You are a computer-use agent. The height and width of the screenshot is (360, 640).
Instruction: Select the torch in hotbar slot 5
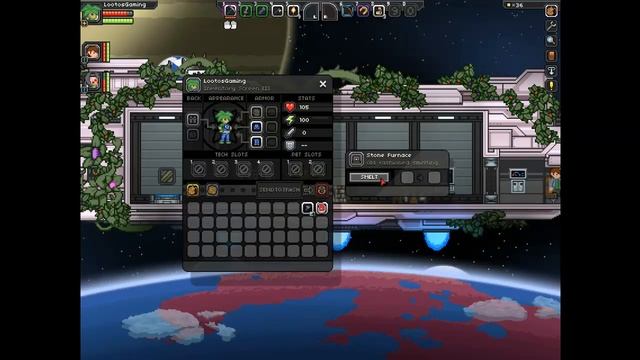click(293, 10)
